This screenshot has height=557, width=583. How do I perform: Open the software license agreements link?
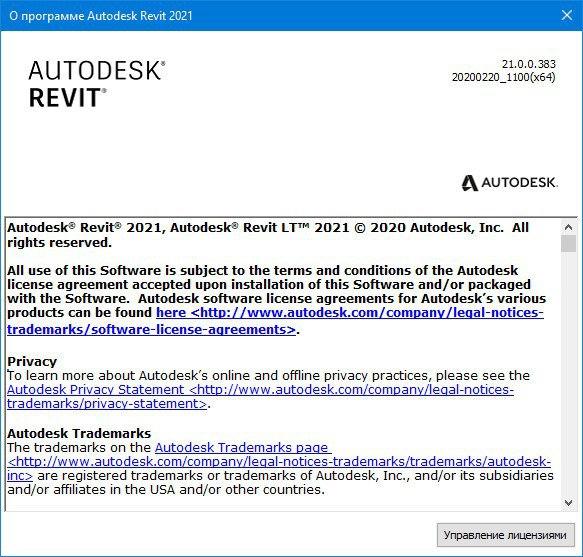point(275,321)
